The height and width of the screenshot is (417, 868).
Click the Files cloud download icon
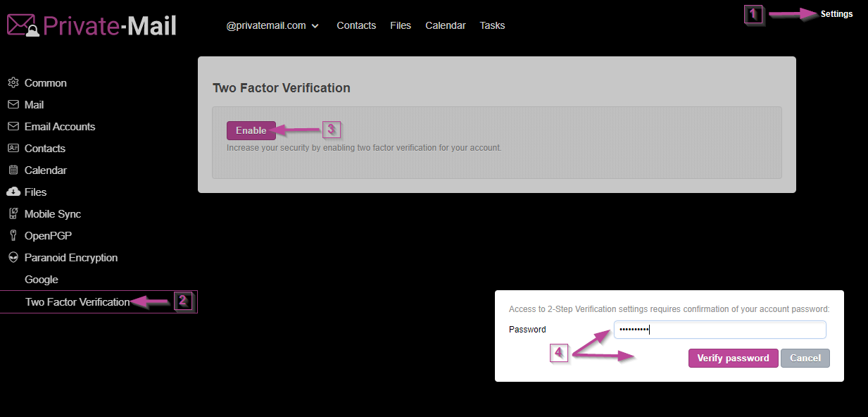[x=13, y=192]
